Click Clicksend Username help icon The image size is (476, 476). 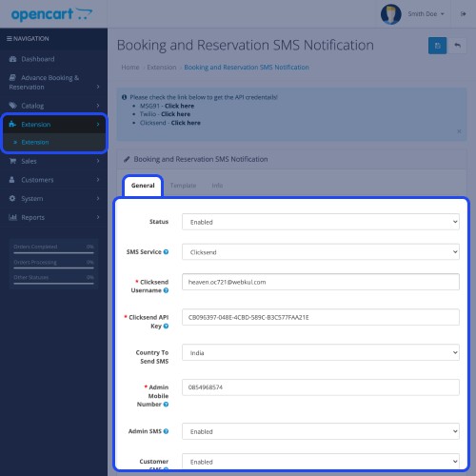coord(166,290)
